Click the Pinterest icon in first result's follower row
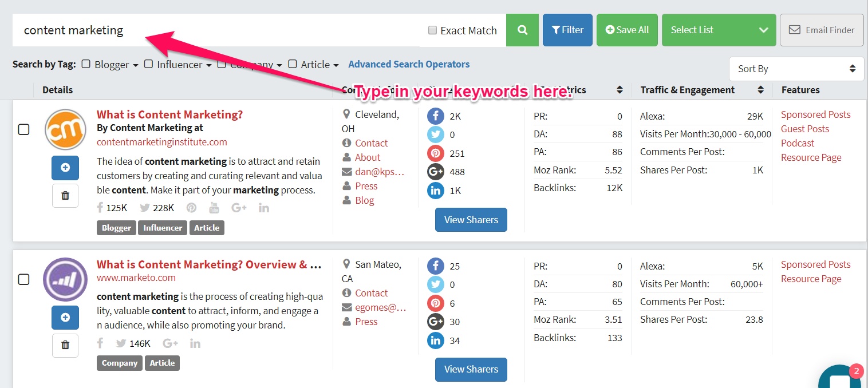 click(191, 208)
